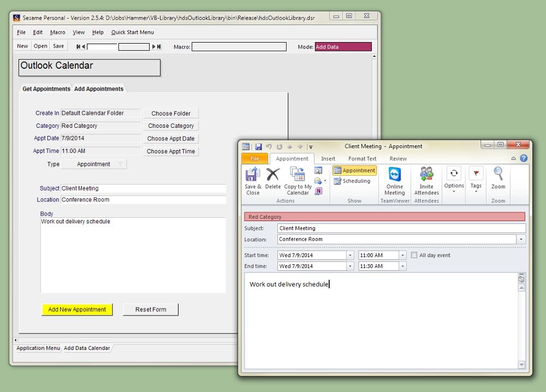Start TeamViewer Online Meeting
546x392 pixels.
tap(395, 181)
